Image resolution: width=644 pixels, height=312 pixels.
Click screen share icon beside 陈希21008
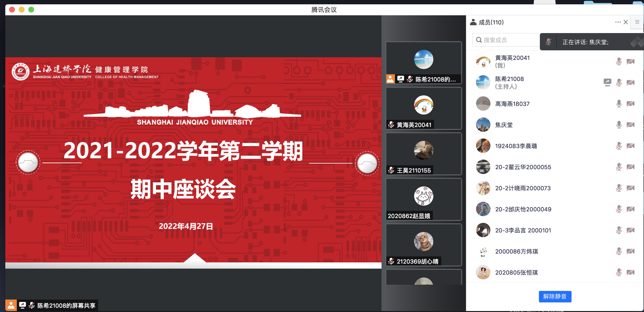pos(607,82)
